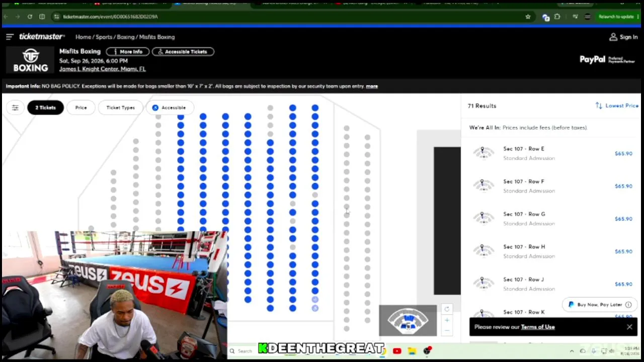The image size is (644, 362).
Task: Click the Home breadcrumb
Action: coord(83,37)
